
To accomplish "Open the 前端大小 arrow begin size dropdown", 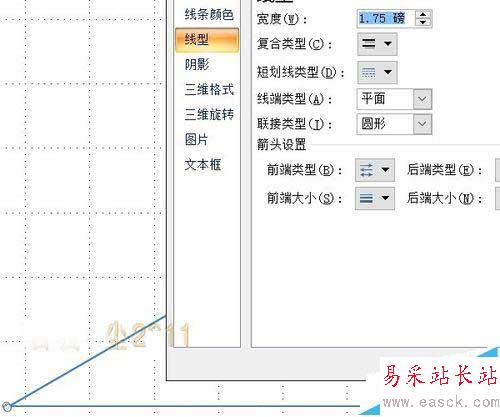I will point(375,198).
